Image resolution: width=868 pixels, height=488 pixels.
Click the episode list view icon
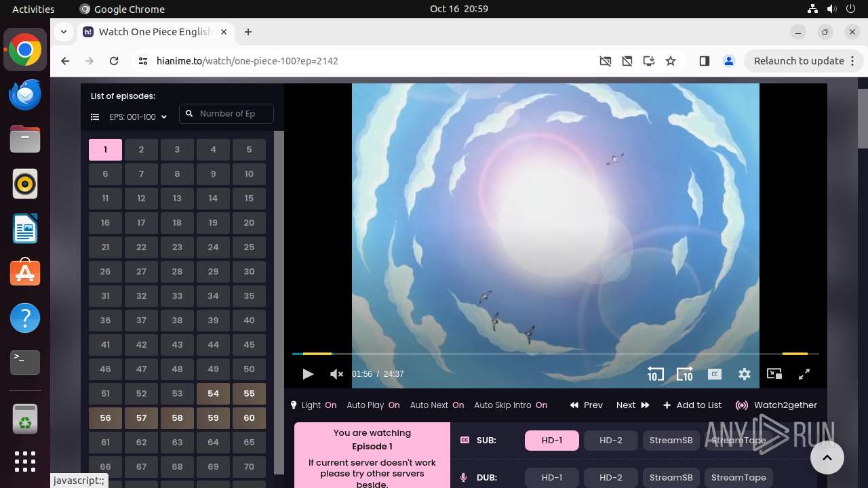coord(95,117)
